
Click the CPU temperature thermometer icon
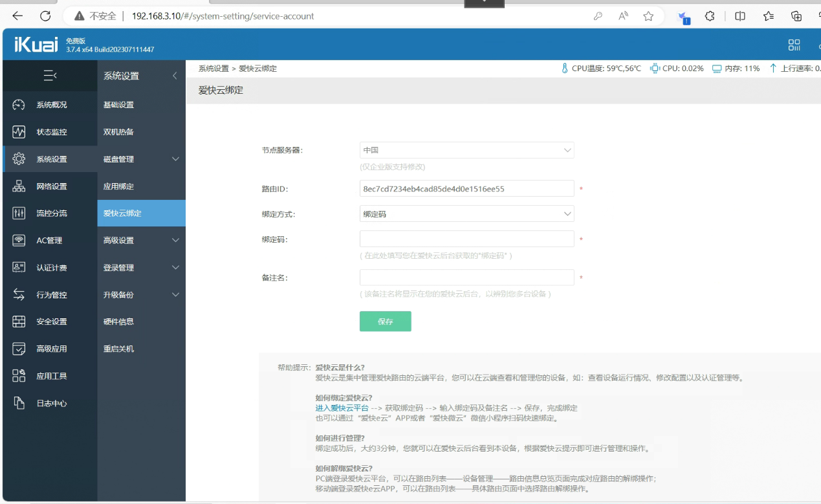(565, 68)
